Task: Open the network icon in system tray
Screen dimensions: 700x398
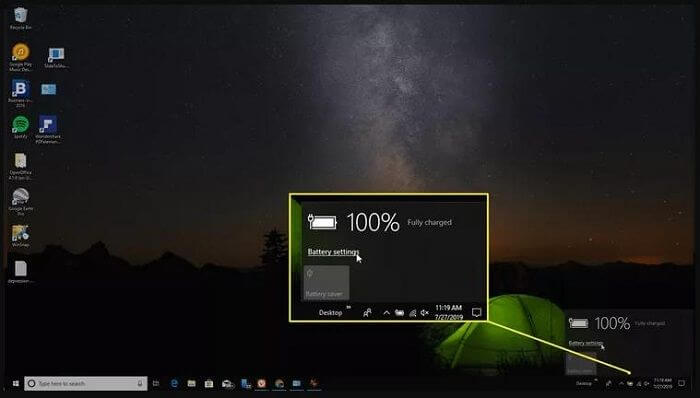Action: (639, 383)
